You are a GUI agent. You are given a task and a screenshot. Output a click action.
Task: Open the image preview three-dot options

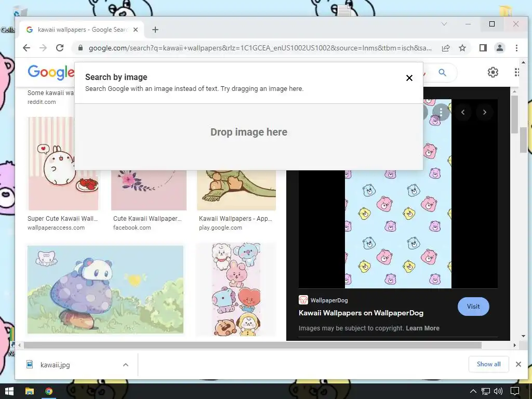point(441,112)
